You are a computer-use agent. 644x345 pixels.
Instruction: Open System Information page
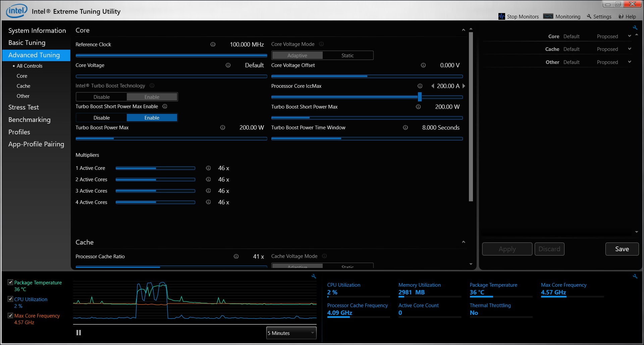pyautogui.click(x=37, y=30)
